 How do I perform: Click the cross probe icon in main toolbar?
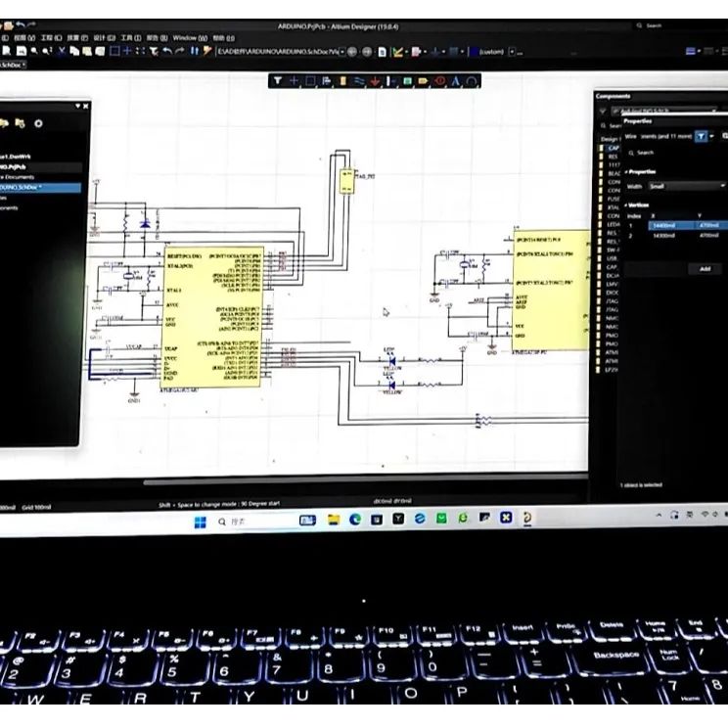click(207, 51)
